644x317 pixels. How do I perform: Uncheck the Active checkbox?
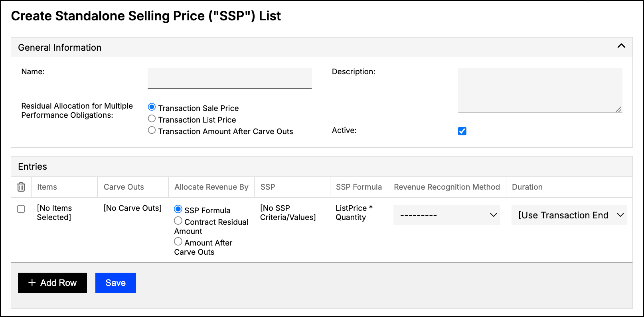(x=462, y=131)
